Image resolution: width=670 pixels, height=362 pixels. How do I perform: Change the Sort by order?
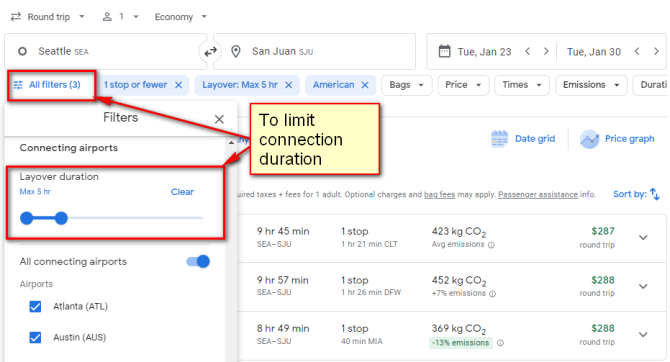637,194
